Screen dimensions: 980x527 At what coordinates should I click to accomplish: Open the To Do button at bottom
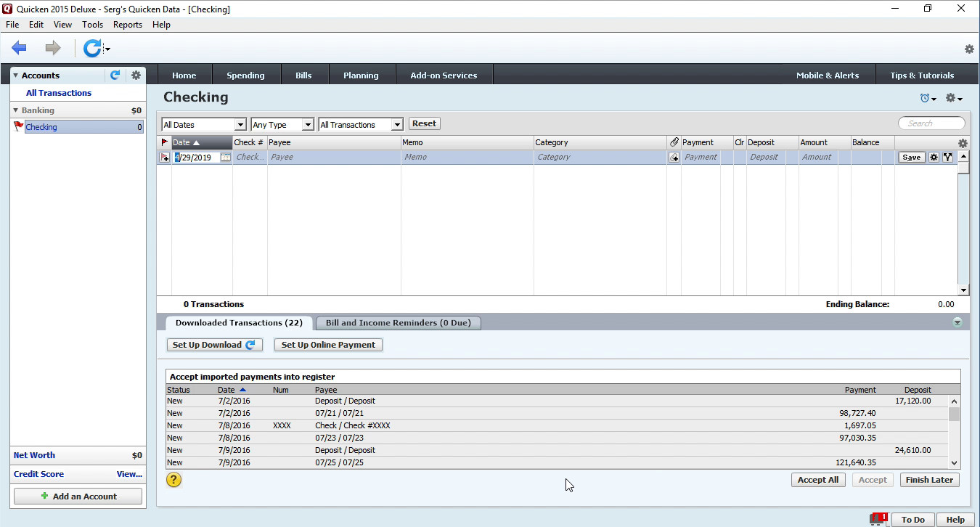tap(912, 520)
